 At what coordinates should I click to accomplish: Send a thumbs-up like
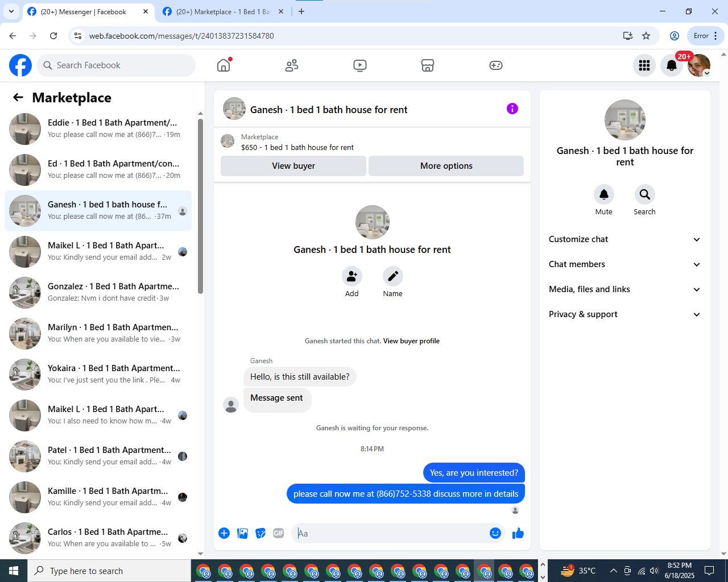coord(518,533)
